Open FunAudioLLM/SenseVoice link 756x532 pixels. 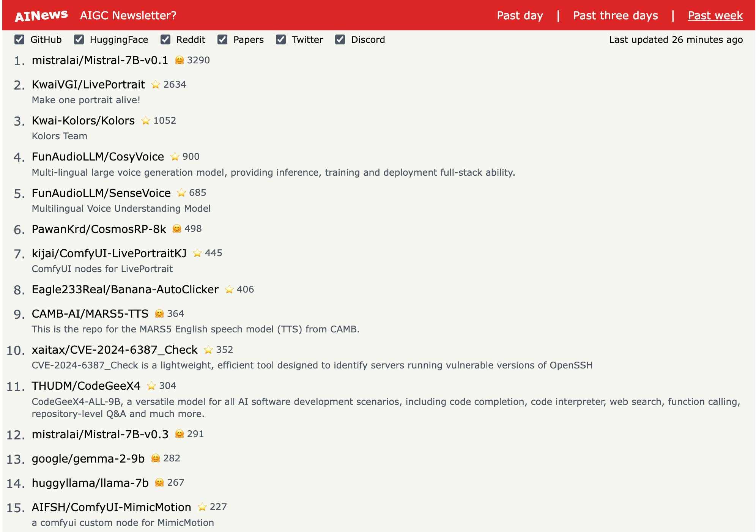point(101,193)
